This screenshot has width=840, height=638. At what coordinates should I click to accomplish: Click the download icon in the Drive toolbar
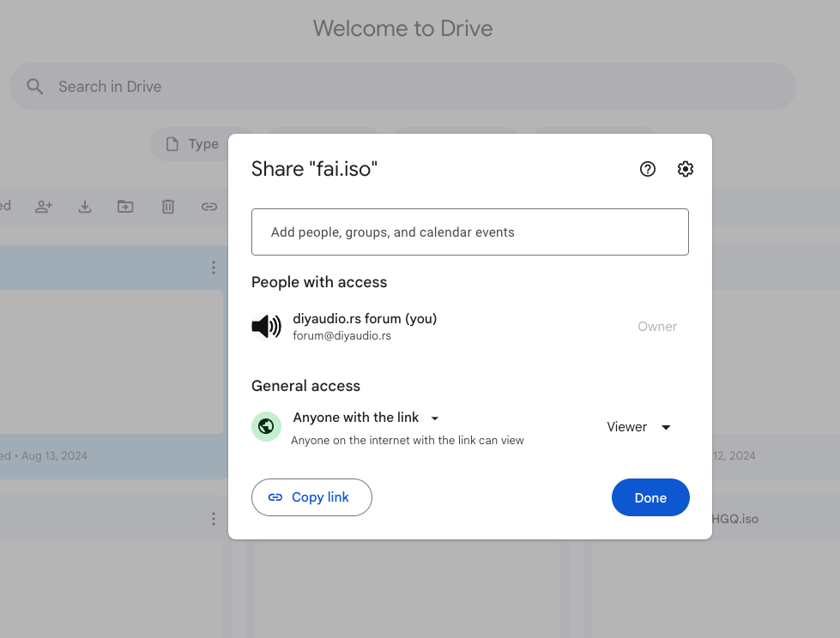[85, 207]
